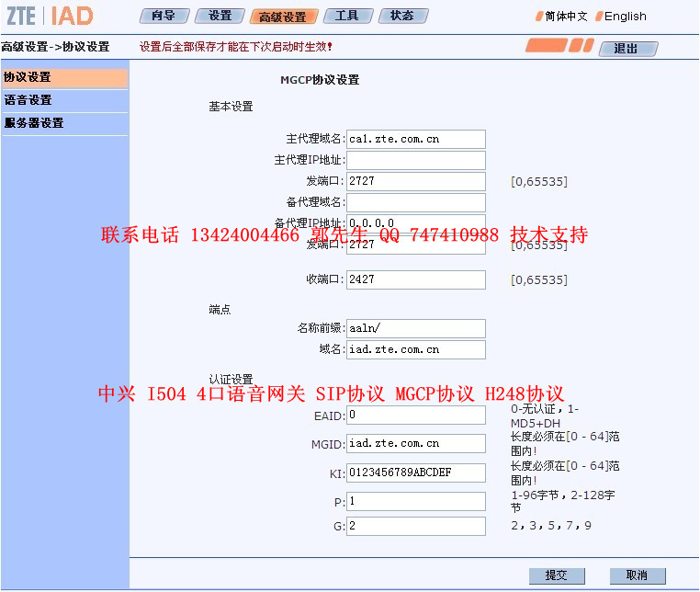Click the 提交 submit button

(x=557, y=575)
